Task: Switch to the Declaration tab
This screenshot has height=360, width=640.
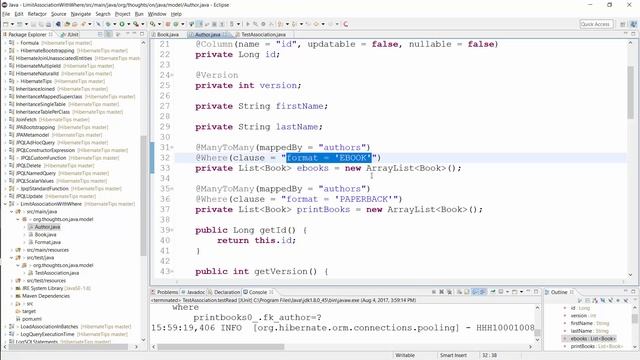Action: (x=224, y=292)
